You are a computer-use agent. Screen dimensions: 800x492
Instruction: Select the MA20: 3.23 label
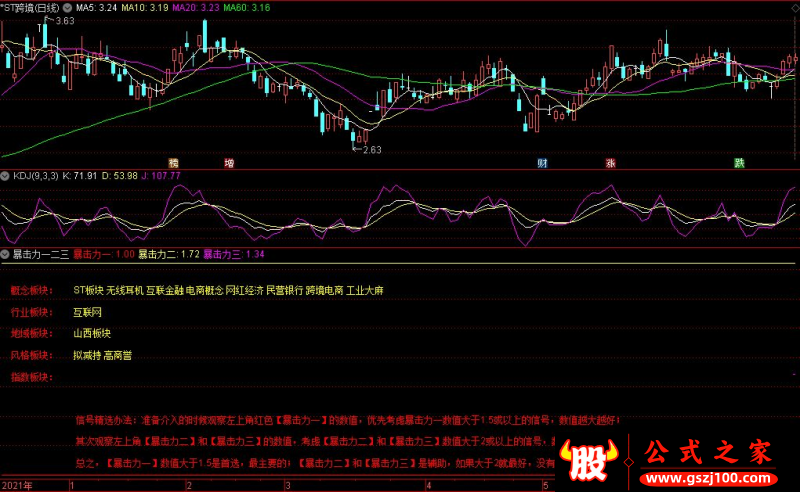coord(196,8)
